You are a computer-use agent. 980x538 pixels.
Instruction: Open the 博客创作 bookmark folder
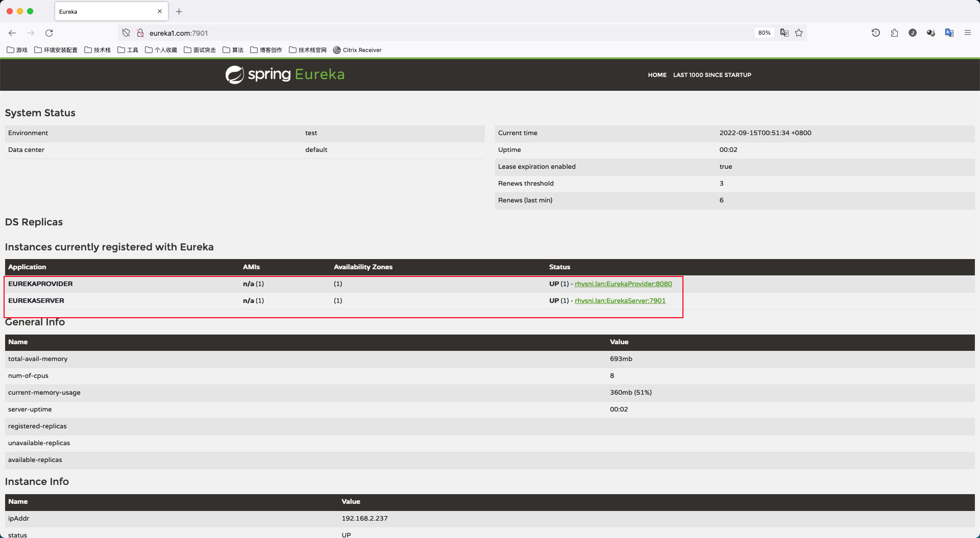coord(266,50)
